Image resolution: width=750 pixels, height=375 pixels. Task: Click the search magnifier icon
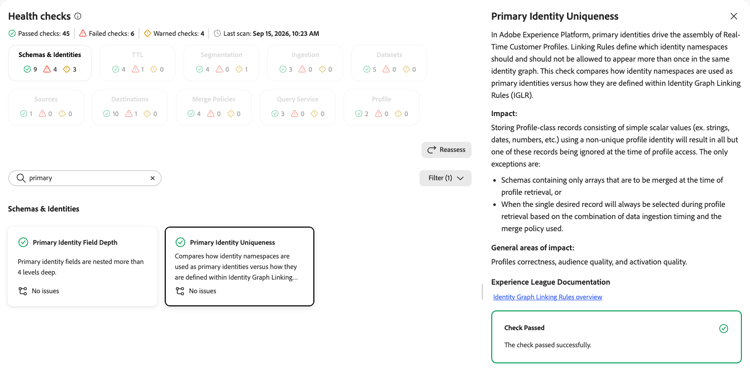point(21,178)
